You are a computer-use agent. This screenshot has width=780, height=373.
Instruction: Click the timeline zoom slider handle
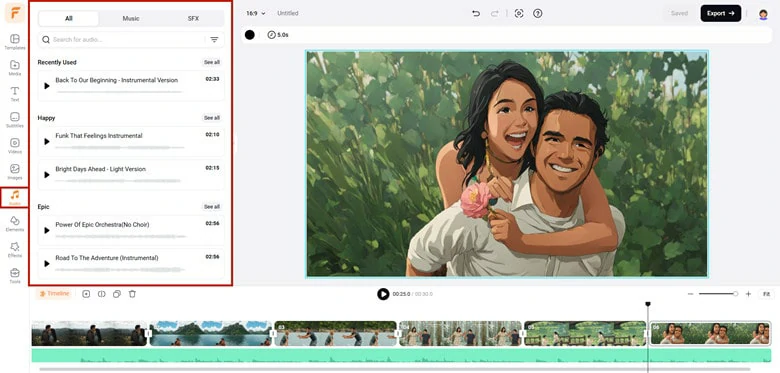coord(735,294)
